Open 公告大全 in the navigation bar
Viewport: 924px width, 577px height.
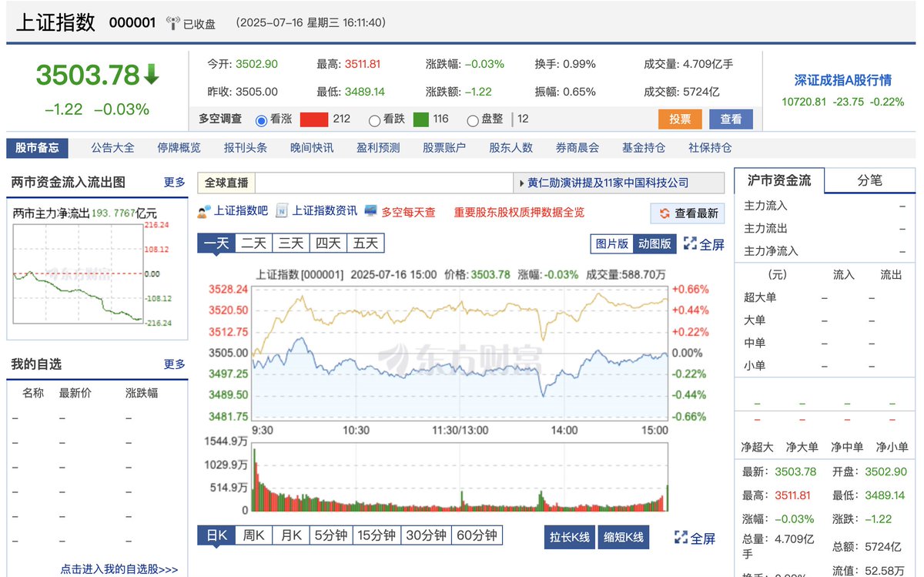pos(112,148)
